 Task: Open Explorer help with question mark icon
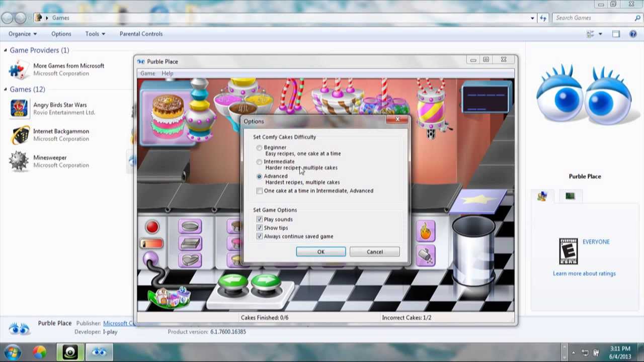pyautogui.click(x=633, y=34)
